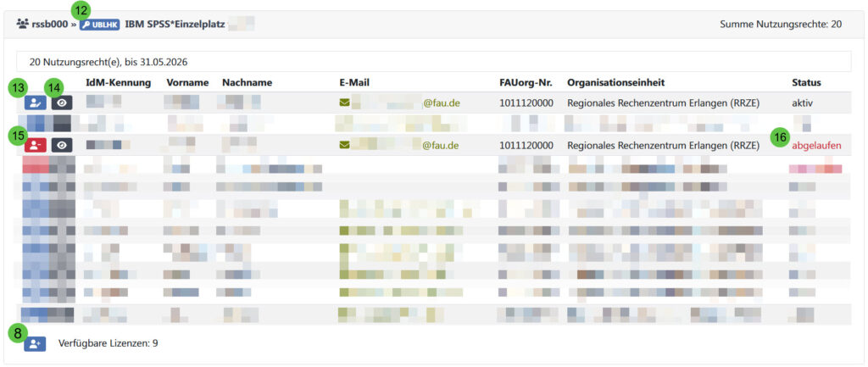868x367 pixels.
Task: Open the @fau.de email link in the active row
Action: pyautogui.click(x=441, y=103)
